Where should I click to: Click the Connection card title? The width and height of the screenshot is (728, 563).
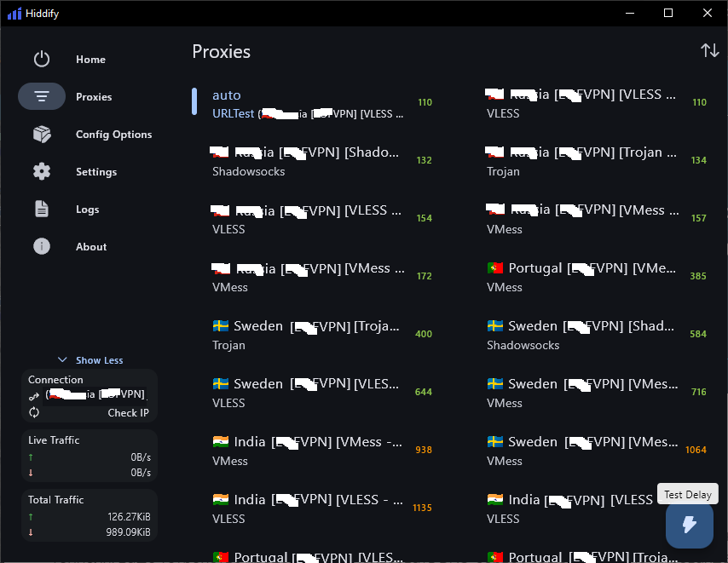pyautogui.click(x=55, y=380)
